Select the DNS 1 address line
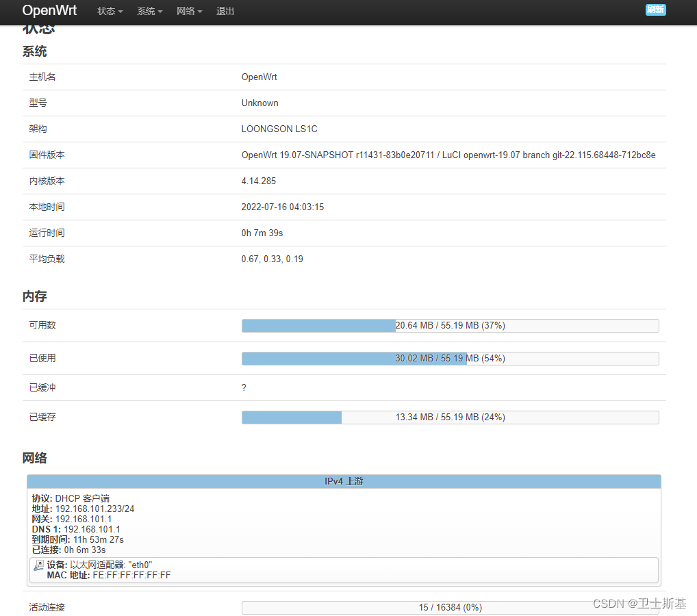Viewport: 697px width, 616px height. coord(76,529)
